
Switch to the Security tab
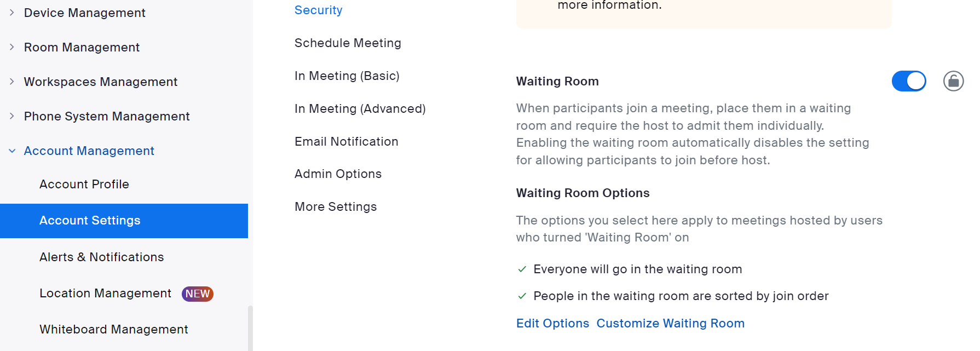[319, 10]
